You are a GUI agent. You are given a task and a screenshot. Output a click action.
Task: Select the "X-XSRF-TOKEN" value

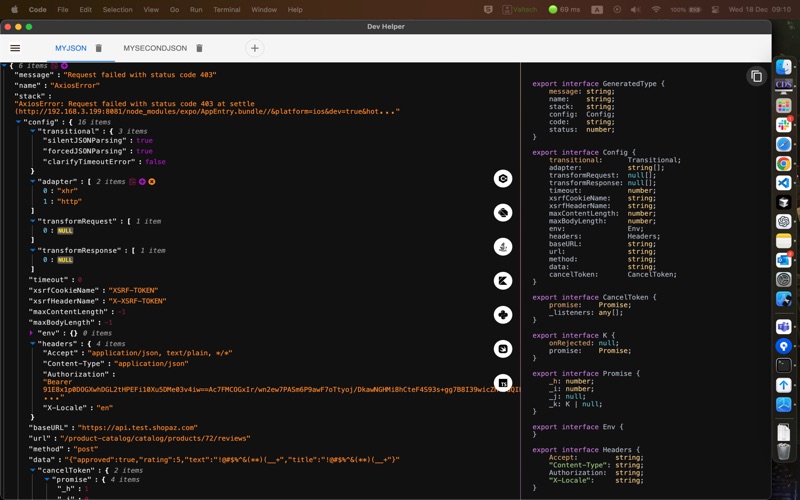coord(137,301)
